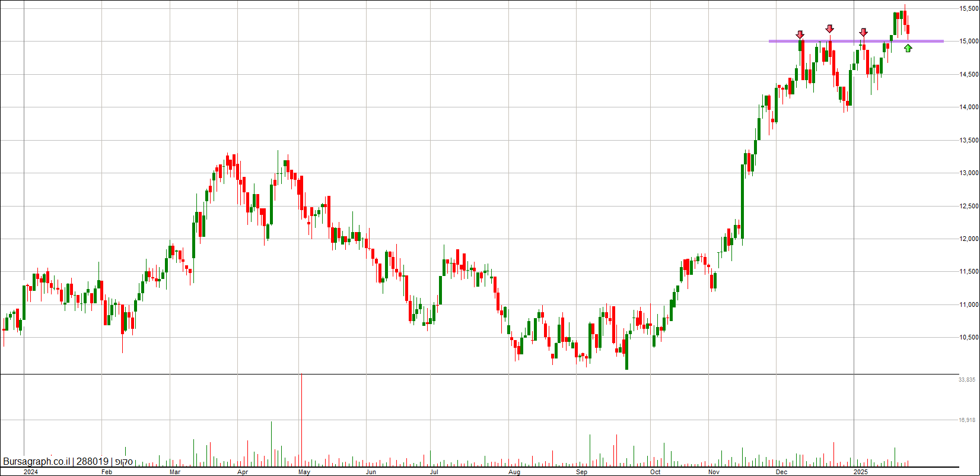This screenshot has width=980, height=476.
Task: Click the 13,500 price axis label
Action: [969, 141]
